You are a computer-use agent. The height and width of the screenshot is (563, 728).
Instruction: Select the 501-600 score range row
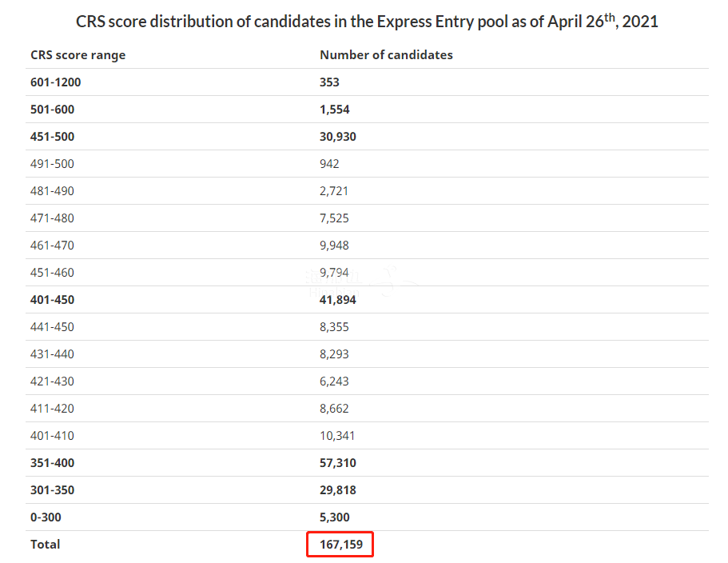tap(367, 110)
